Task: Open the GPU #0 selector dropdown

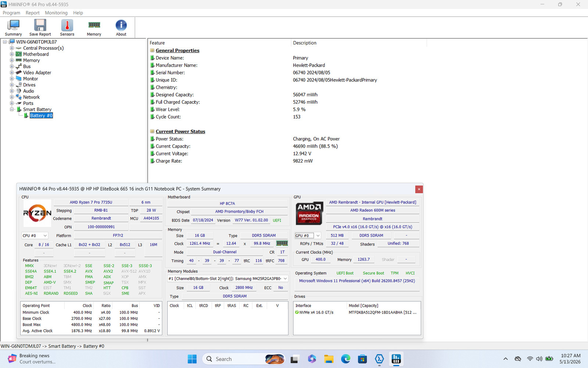Action: [x=308, y=236]
